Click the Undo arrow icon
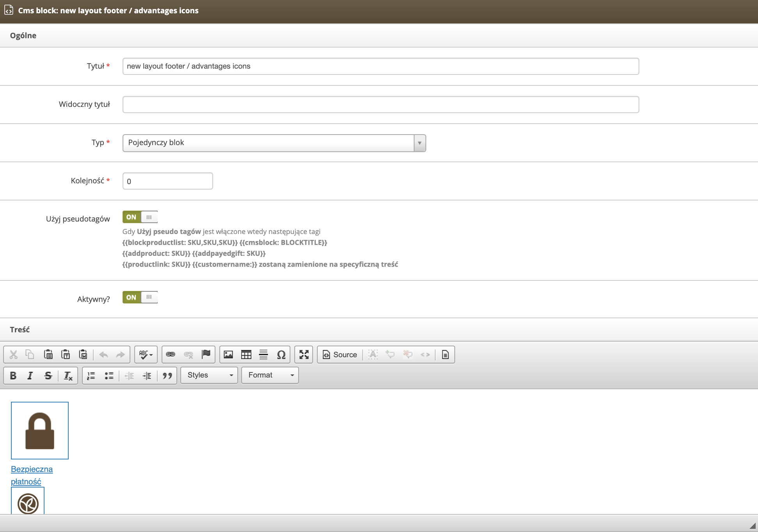Screen dimensions: 758x532 [x=103, y=355]
